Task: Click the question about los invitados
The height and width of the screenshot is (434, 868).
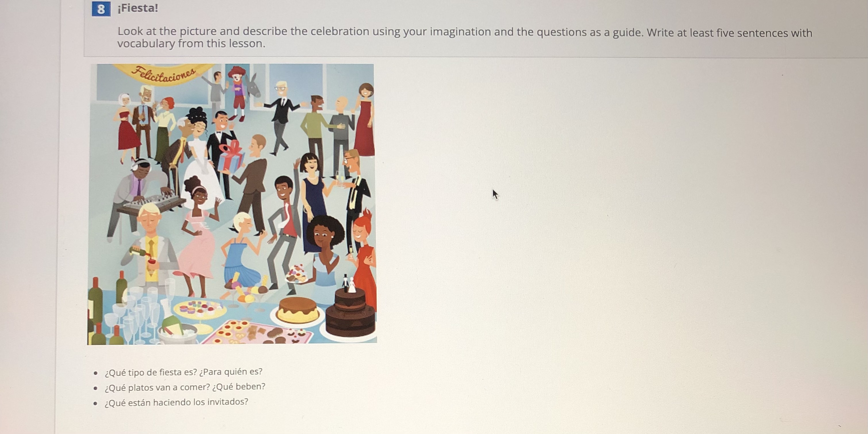Action: tap(176, 402)
